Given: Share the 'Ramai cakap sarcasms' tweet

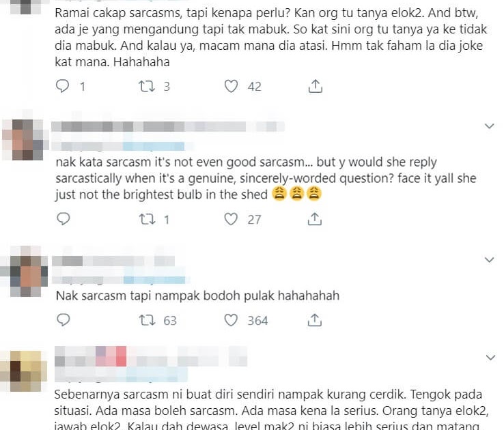Looking at the screenshot, I should point(315,86).
